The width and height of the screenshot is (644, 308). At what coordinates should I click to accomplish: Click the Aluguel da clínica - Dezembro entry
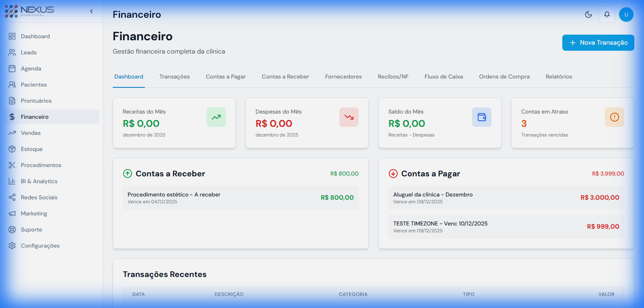pos(506,198)
